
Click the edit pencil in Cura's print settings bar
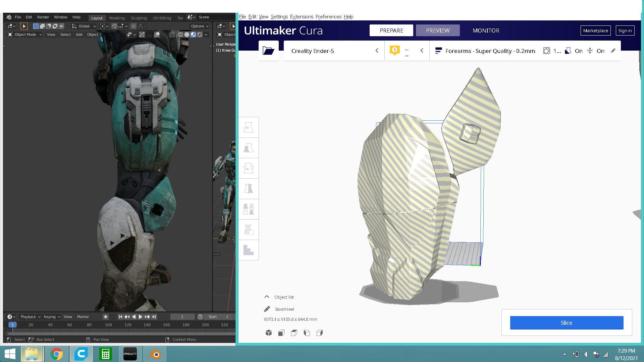click(613, 51)
